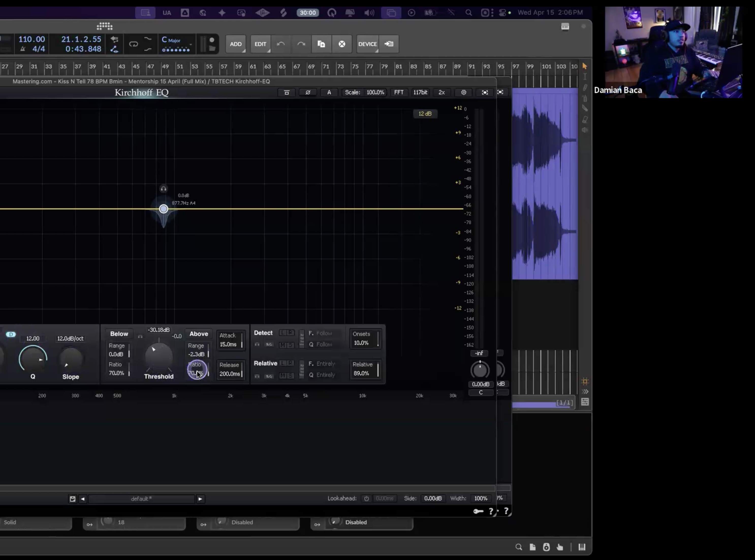Screen dimensions: 755x560
Task: Click the speaker/studio IO icon in bottom bar
Action: [x=546, y=547]
